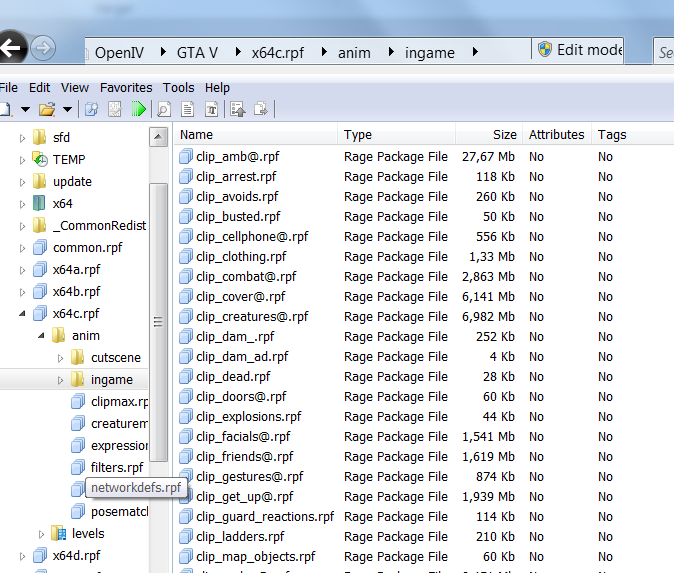674x573 pixels.
Task: Click the Edit mode button
Action: (x=579, y=49)
